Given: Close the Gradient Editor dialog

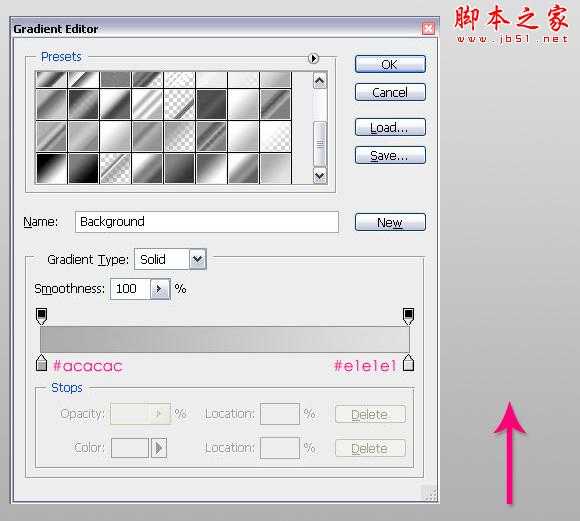Looking at the screenshot, I should 428,28.
